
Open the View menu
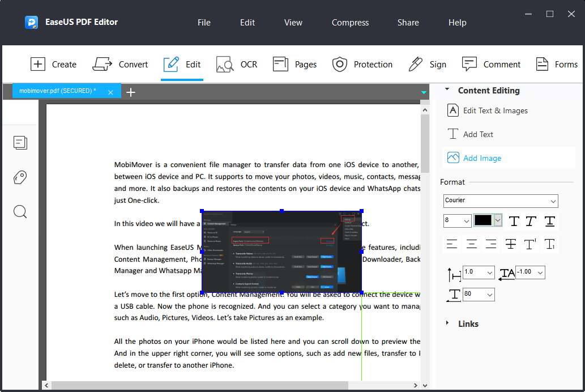click(293, 23)
